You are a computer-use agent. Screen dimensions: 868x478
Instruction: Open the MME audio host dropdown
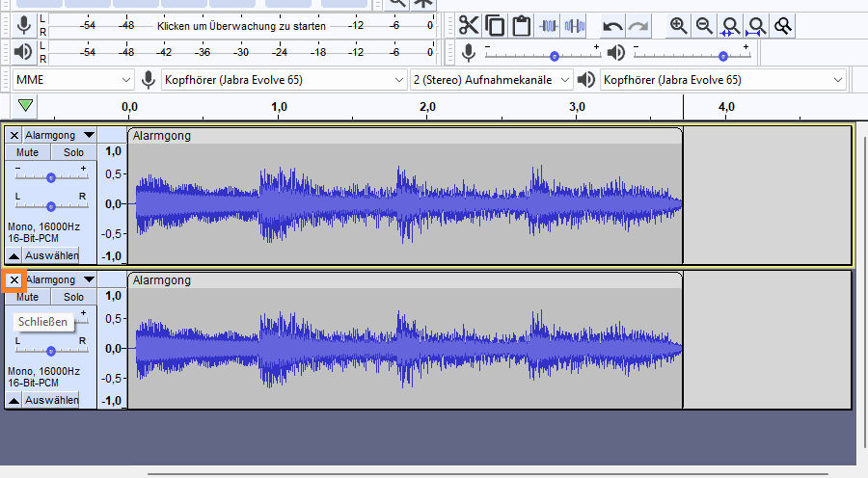click(x=73, y=80)
